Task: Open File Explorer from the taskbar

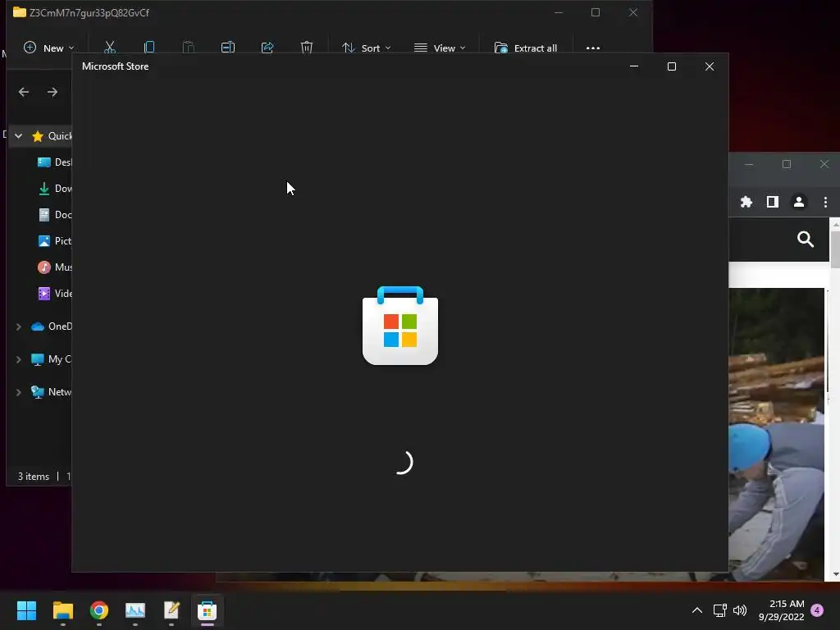Action: tap(62, 610)
